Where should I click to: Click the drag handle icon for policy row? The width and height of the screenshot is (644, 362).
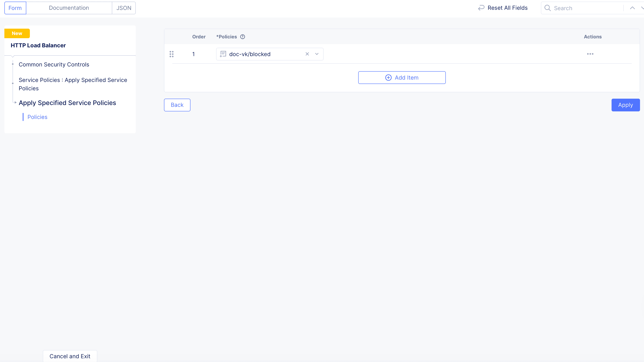(172, 54)
